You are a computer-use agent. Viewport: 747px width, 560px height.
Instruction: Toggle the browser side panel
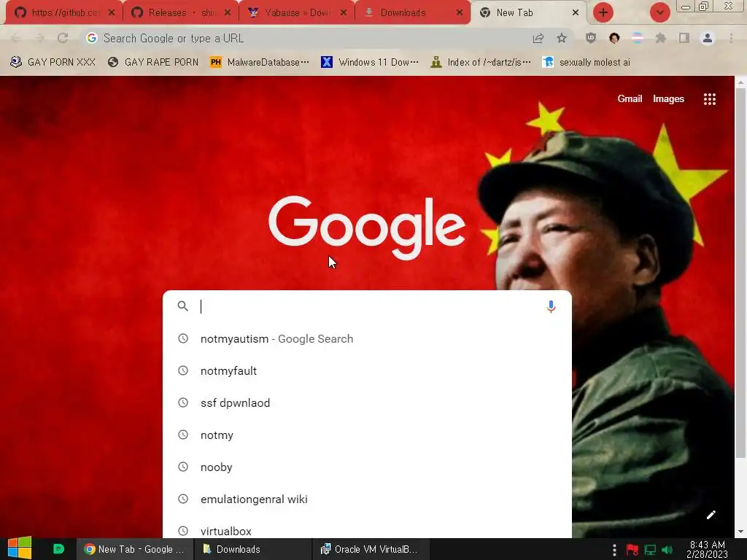[x=684, y=38]
